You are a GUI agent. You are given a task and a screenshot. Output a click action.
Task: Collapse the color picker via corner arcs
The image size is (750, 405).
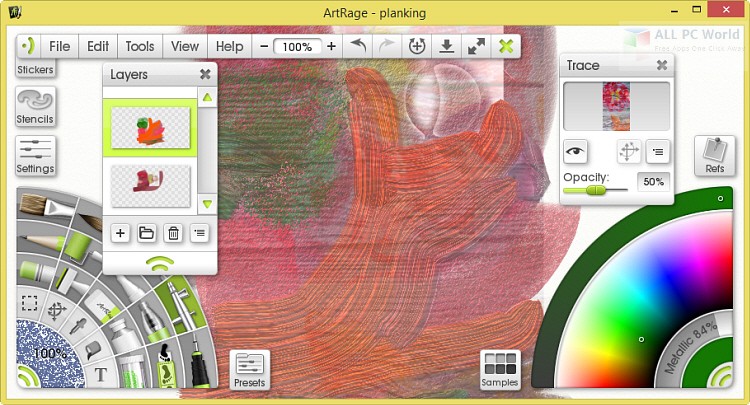(x=720, y=376)
